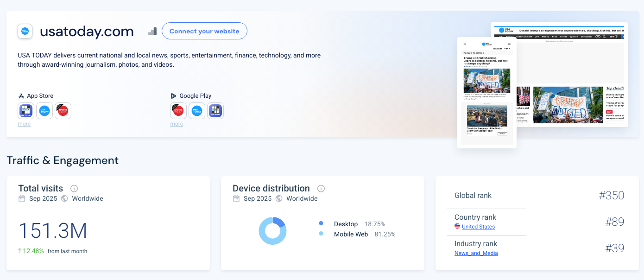Expand more apps under App Store
Image resolution: width=644 pixels, height=280 pixels.
(x=24, y=124)
